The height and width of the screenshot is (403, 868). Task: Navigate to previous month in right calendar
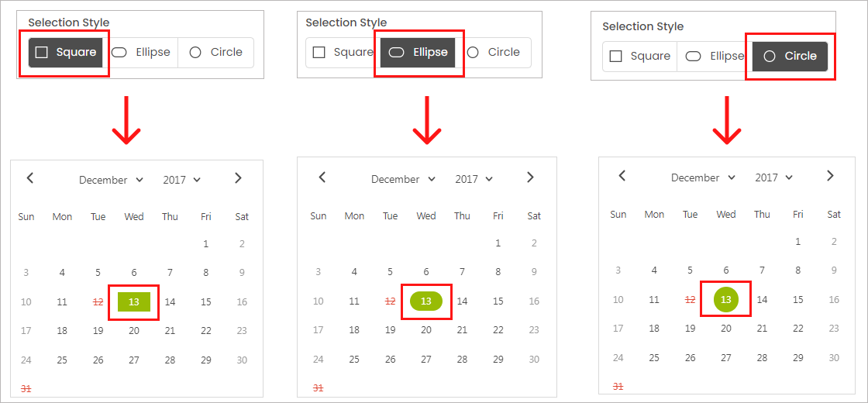622,176
